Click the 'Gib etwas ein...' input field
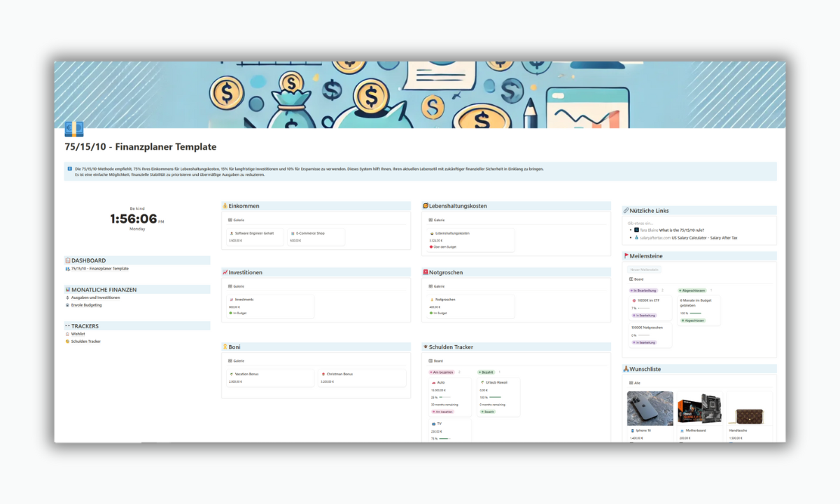 (x=640, y=223)
